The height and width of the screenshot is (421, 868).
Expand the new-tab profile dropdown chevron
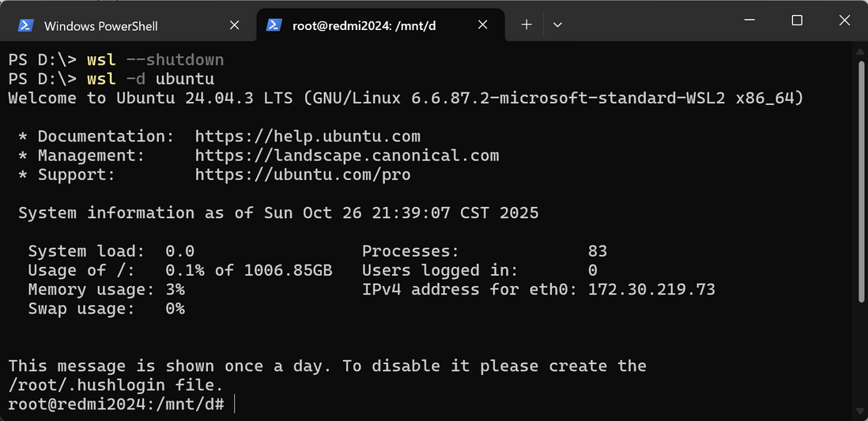click(x=557, y=25)
